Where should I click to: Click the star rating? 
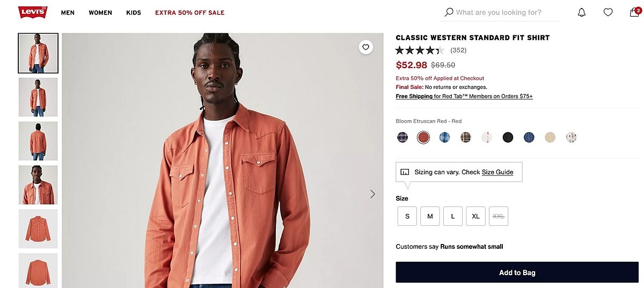tap(420, 50)
